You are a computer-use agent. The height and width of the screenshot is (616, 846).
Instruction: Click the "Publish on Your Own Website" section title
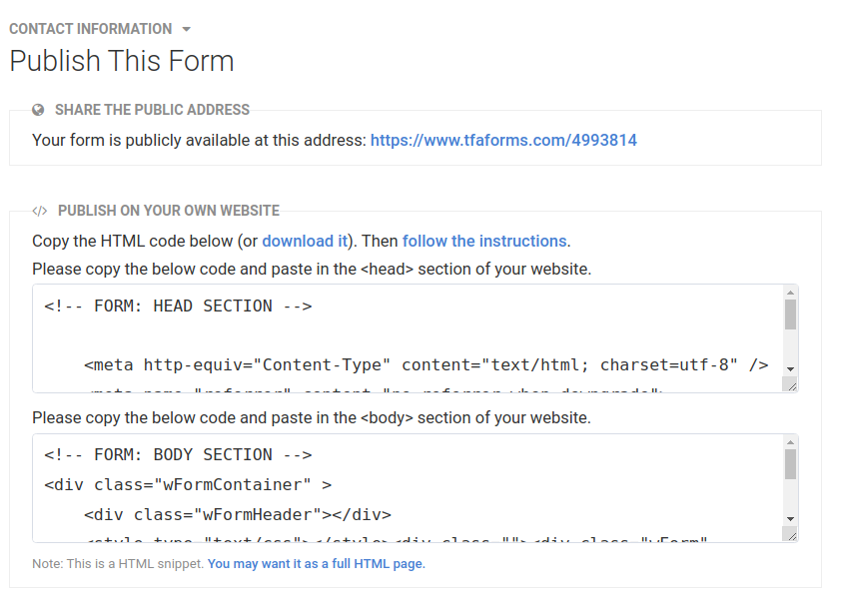(x=169, y=211)
